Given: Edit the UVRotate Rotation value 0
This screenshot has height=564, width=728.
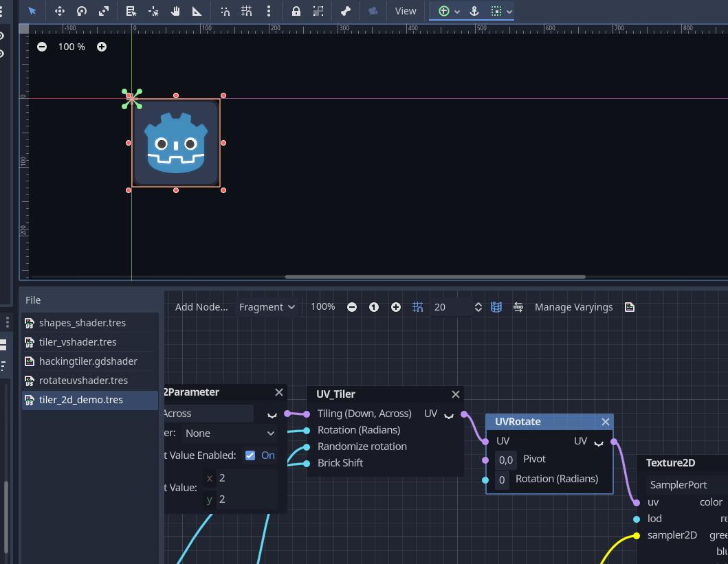Looking at the screenshot, I should coord(502,480).
